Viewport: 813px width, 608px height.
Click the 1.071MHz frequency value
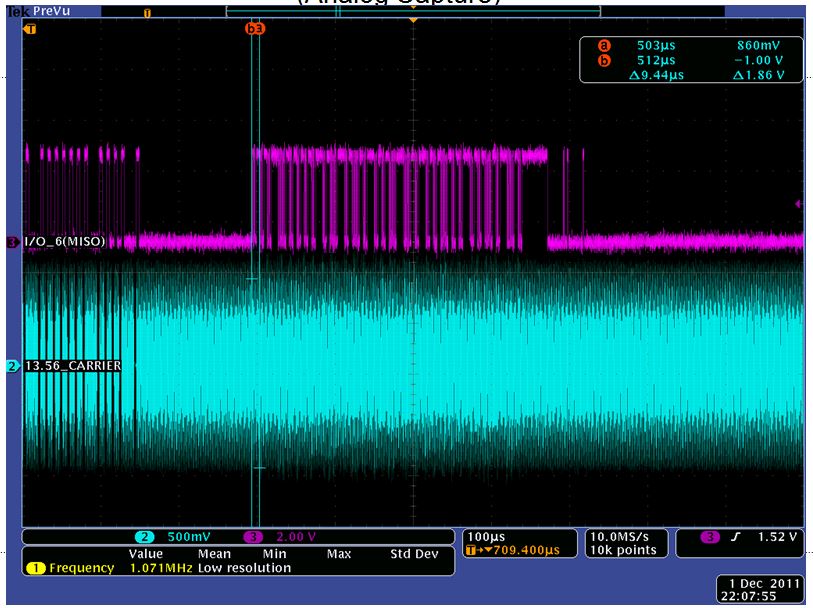pos(161,568)
